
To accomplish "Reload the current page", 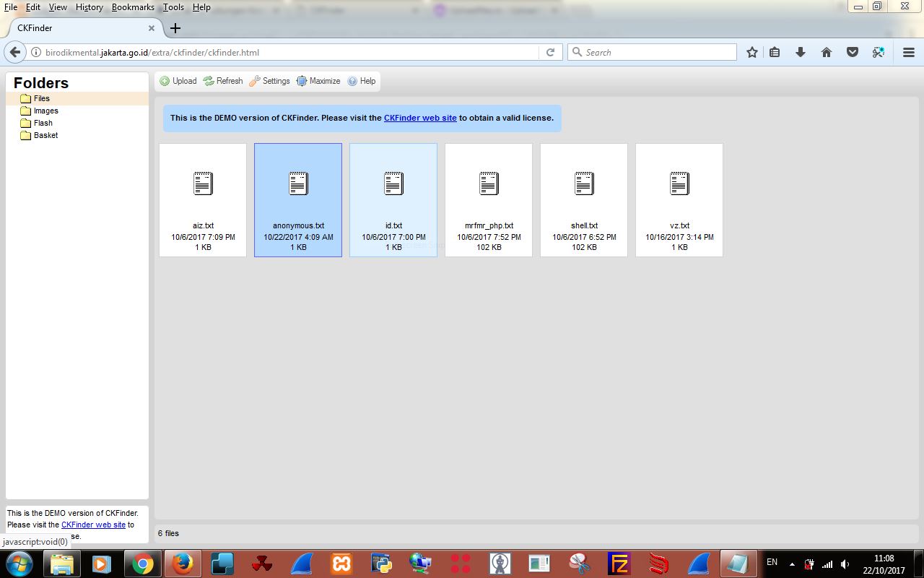I will [550, 52].
